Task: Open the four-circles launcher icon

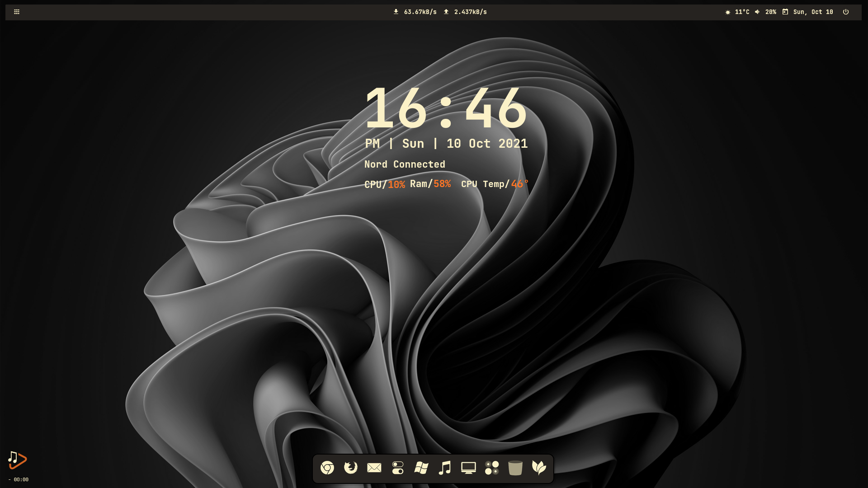Action: (492, 468)
